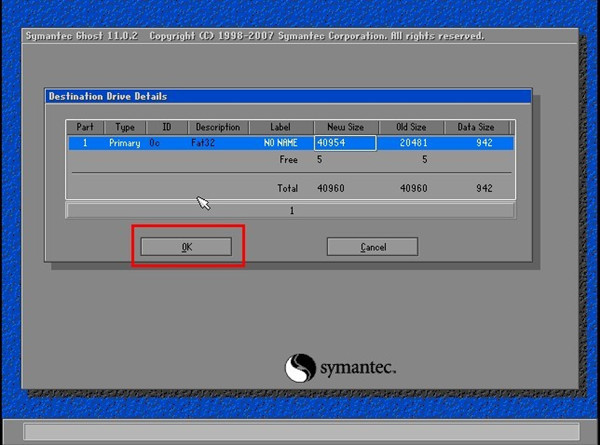Click the Part column header
This screenshot has height=445, width=600.
point(84,127)
